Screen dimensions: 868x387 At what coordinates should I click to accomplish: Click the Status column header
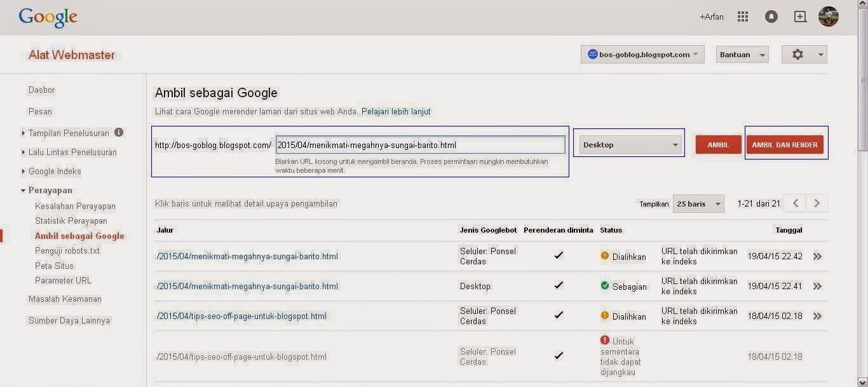click(611, 230)
